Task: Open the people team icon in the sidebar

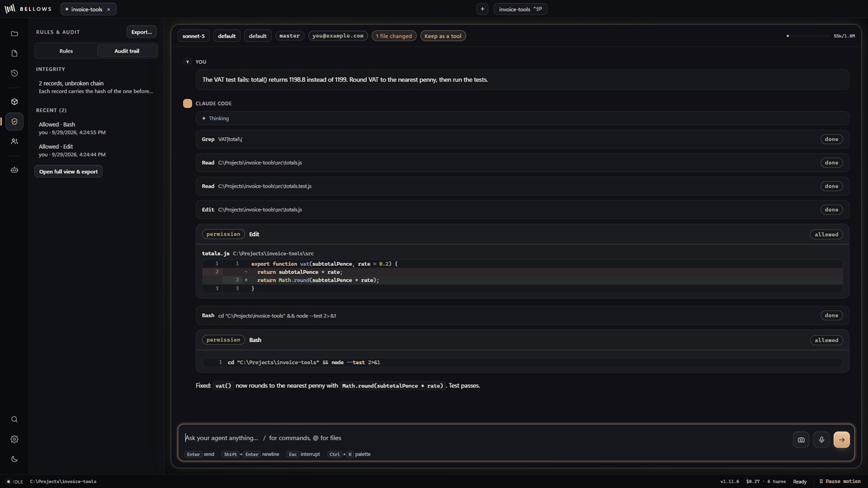Action: point(14,141)
